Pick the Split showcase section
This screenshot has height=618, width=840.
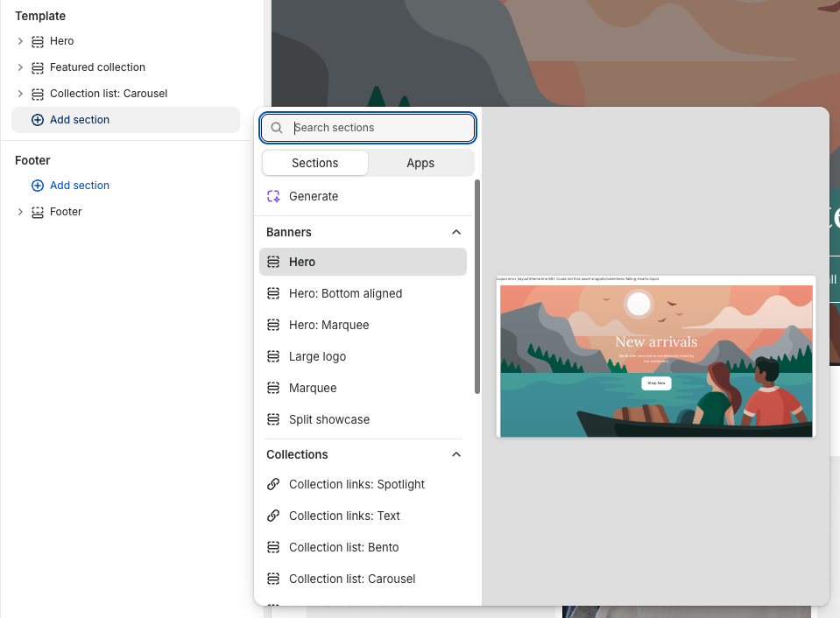tap(363, 420)
